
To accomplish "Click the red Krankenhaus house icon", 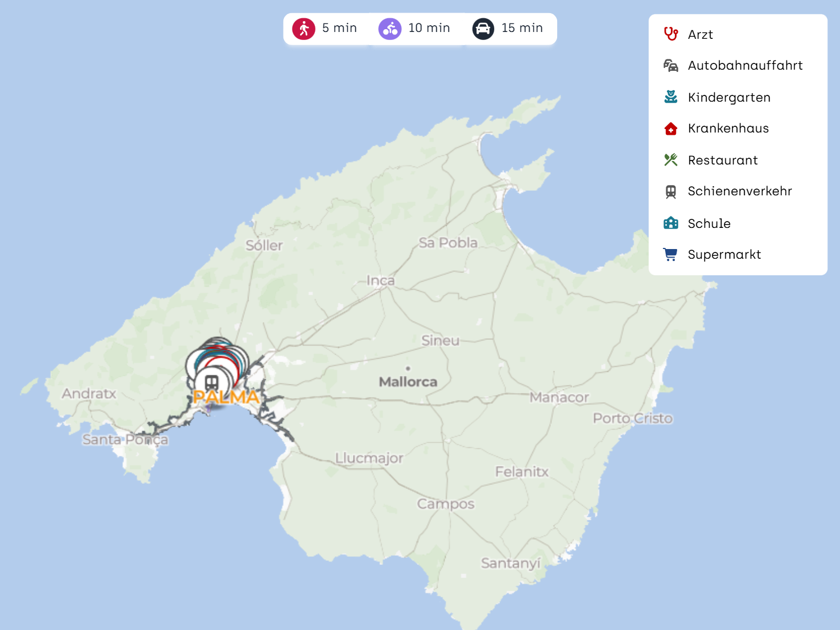I will [x=671, y=129].
